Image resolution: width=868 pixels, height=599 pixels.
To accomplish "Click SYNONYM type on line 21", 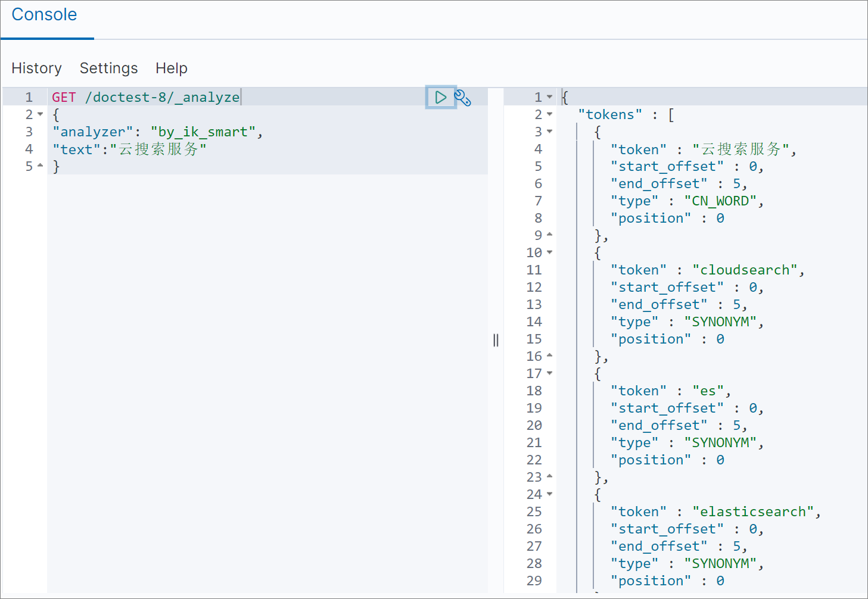I will [720, 442].
